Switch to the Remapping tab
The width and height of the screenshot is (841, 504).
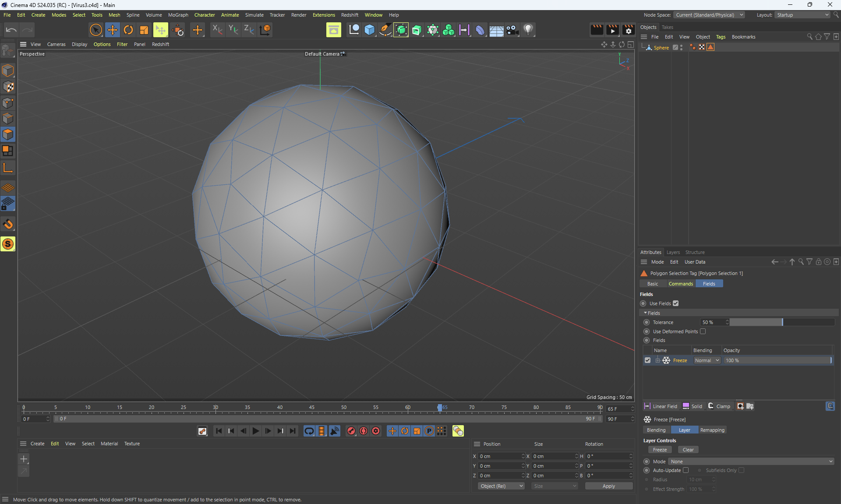tap(712, 430)
